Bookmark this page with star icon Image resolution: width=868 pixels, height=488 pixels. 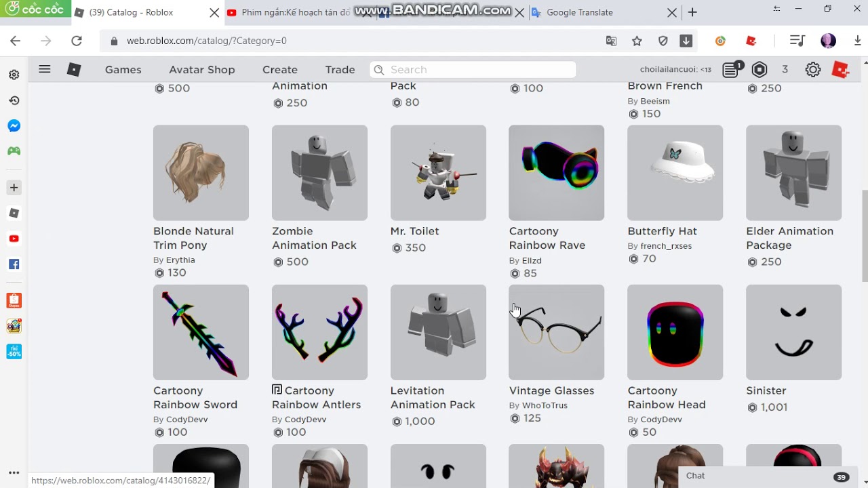[637, 41]
